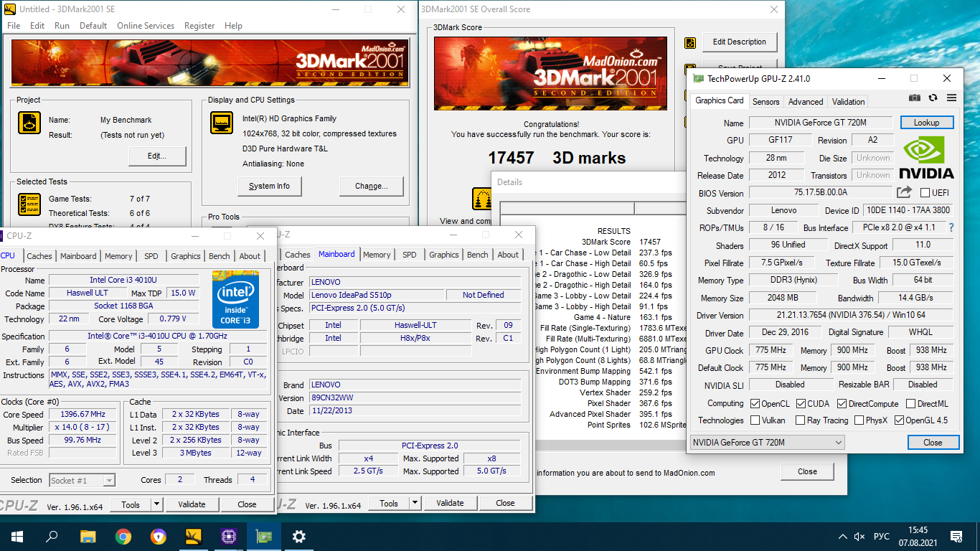The width and height of the screenshot is (980, 551).
Task: Click Validate in the CPU-Z CPU window
Action: (x=192, y=504)
